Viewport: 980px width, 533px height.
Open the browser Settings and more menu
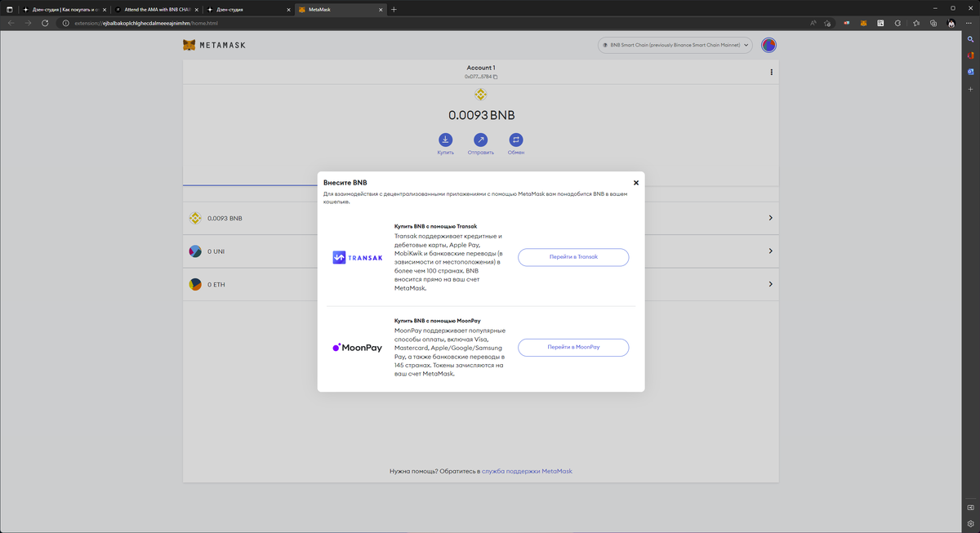click(970, 23)
